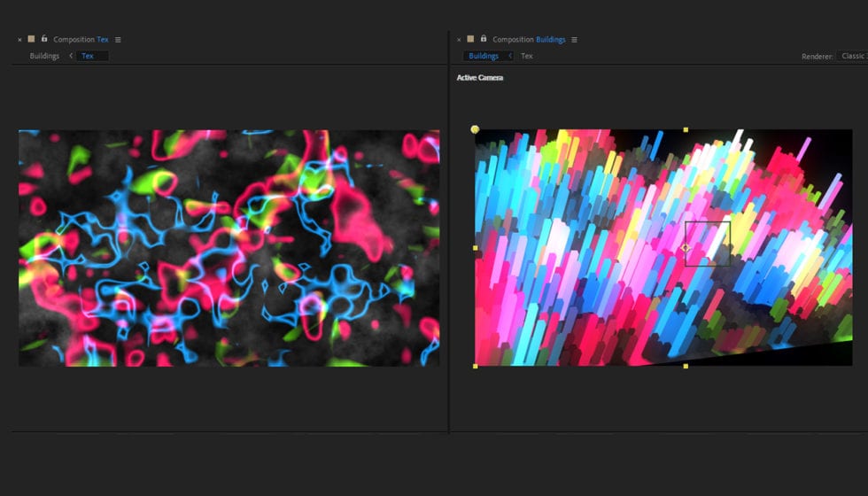This screenshot has height=496, width=868.
Task: Toggle the Tex viewer lock icon
Action: (x=43, y=38)
